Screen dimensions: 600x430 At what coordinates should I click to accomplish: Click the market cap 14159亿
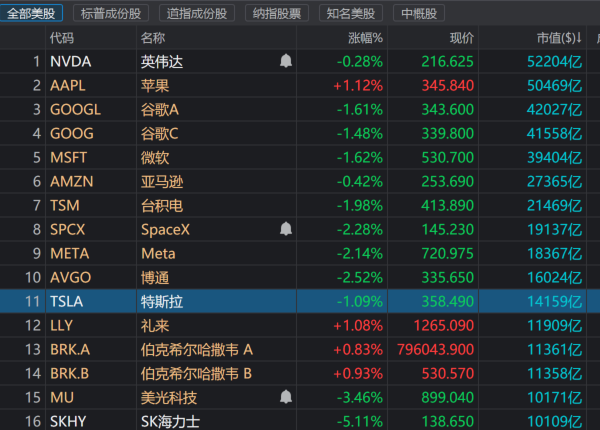(x=555, y=301)
